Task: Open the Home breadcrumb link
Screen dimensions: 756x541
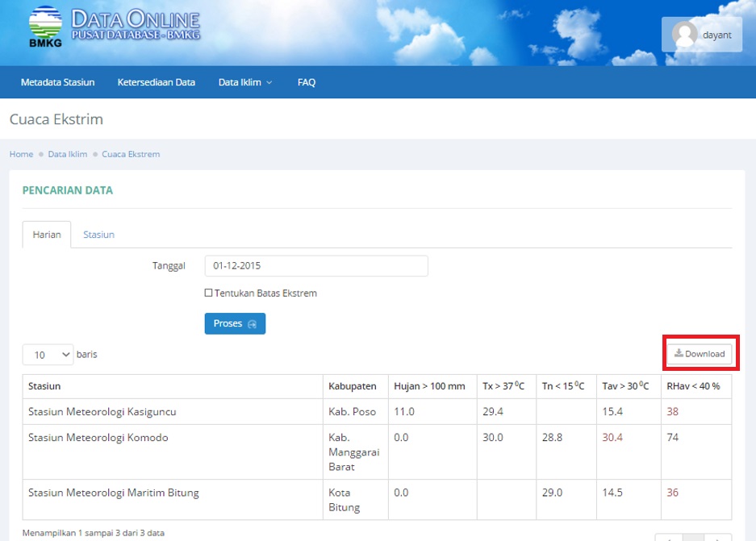Action: click(x=20, y=154)
